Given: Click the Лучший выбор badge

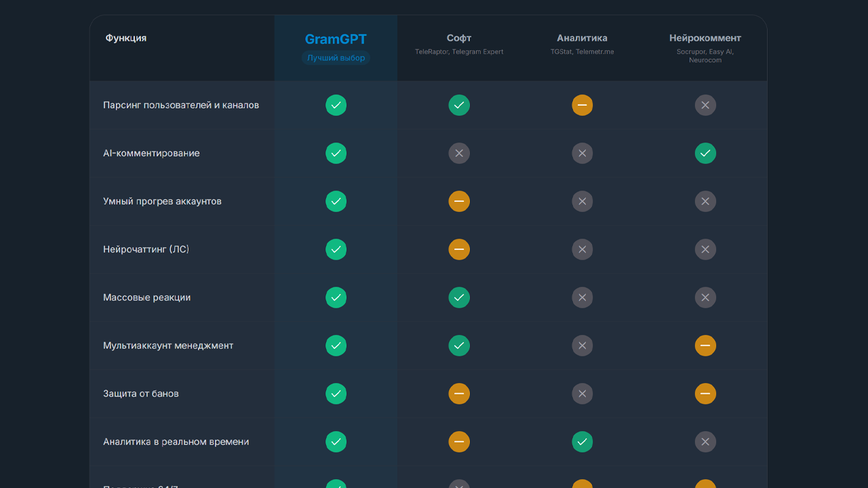Looking at the screenshot, I should pyautogui.click(x=336, y=58).
